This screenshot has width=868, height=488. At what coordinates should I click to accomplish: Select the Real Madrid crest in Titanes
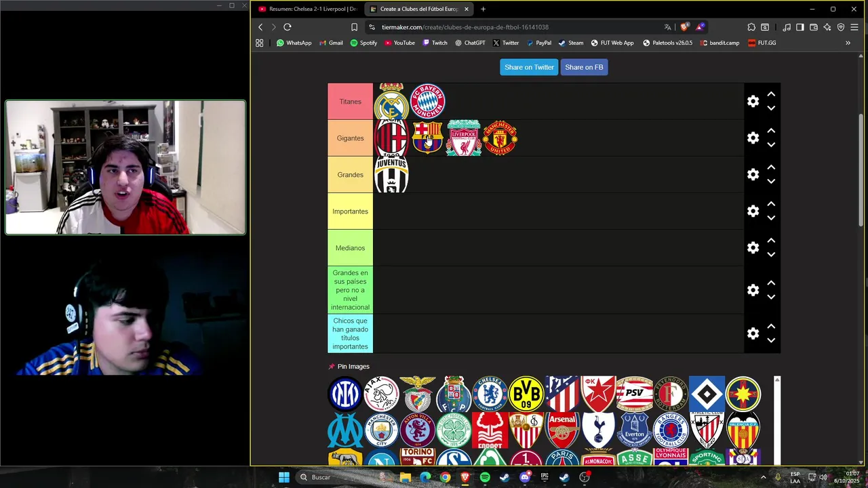point(391,102)
